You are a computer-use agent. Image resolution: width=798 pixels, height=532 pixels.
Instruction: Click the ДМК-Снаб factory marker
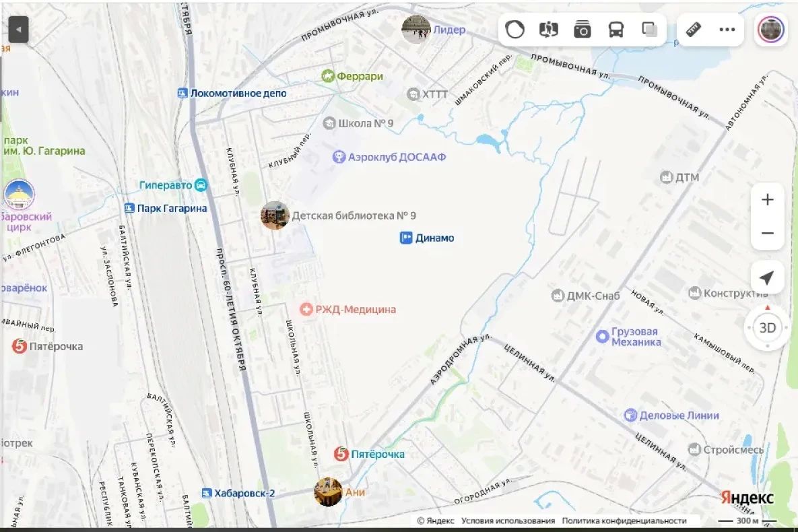(x=558, y=296)
